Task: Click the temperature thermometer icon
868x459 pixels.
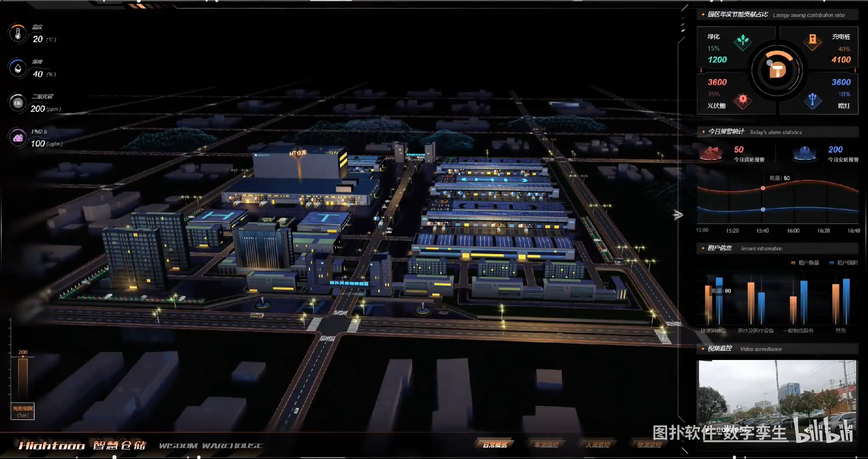Action: pos(18,33)
